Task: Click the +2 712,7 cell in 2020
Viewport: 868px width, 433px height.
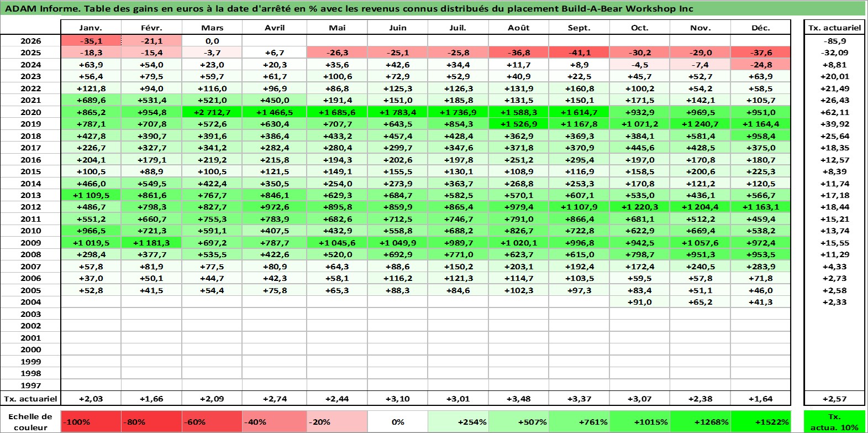Action: coord(212,112)
